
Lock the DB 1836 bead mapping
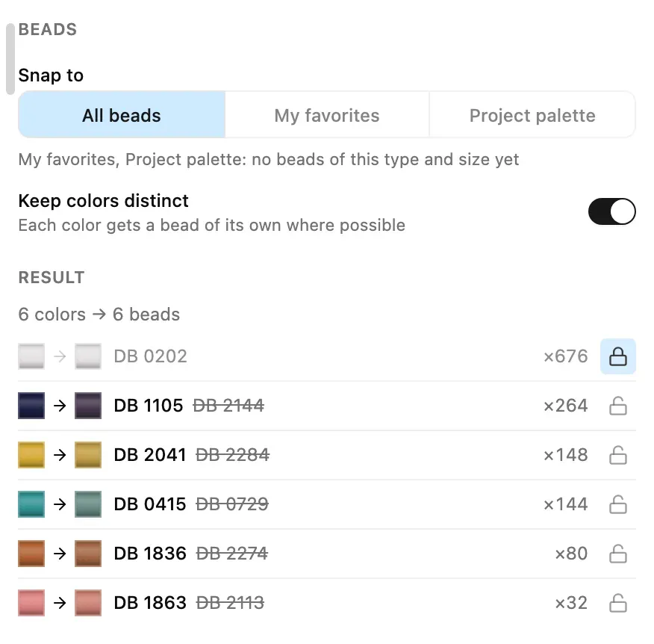(617, 554)
